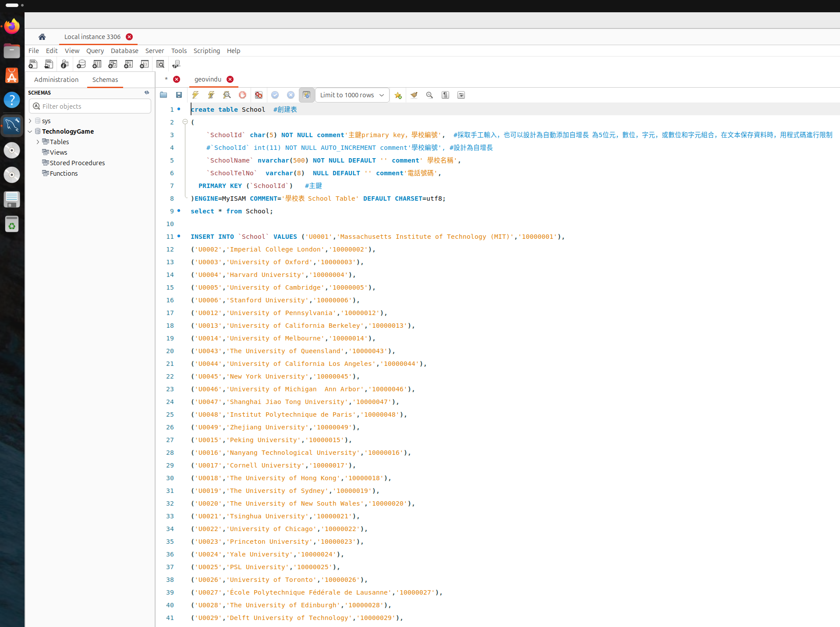The image size is (840, 627).
Task: Refresh the schemas list
Action: coord(147,92)
